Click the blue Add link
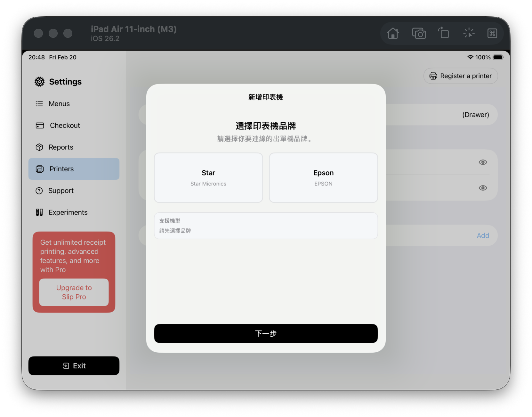 click(483, 236)
